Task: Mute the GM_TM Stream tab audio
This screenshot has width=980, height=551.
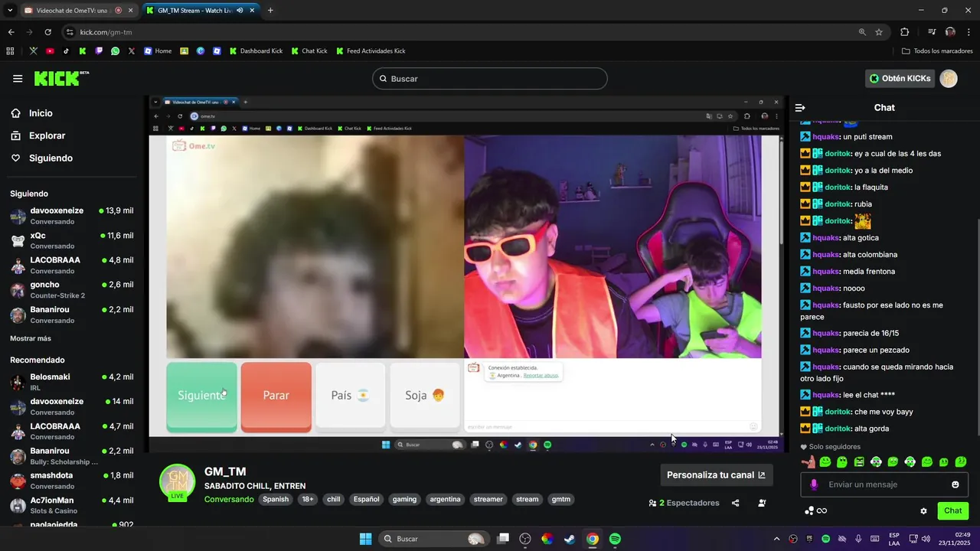Action: (240, 11)
